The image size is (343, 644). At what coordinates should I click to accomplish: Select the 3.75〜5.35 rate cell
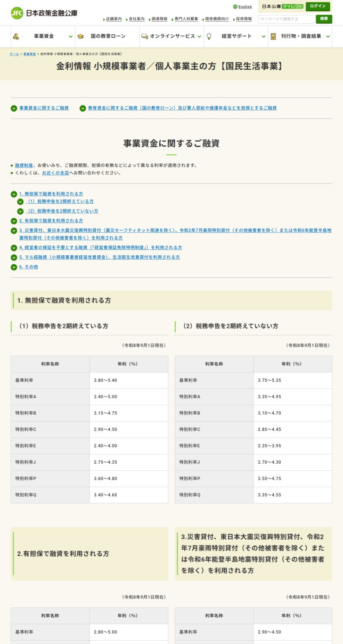tap(293, 380)
